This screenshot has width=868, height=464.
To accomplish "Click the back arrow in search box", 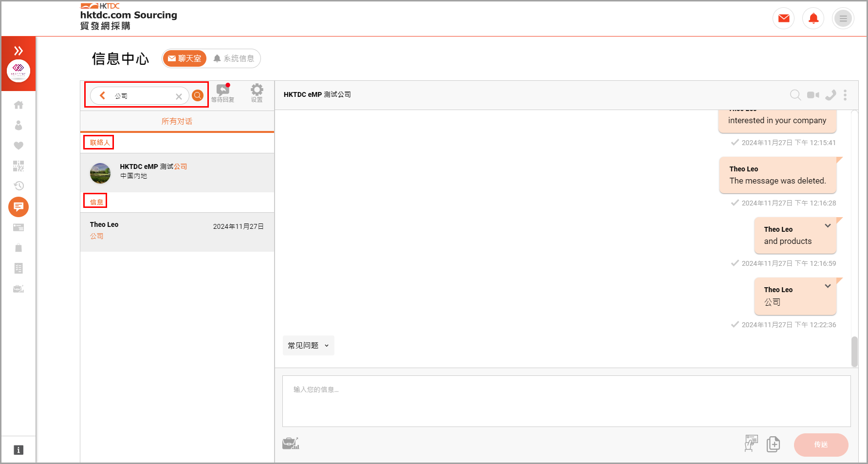I will [102, 95].
